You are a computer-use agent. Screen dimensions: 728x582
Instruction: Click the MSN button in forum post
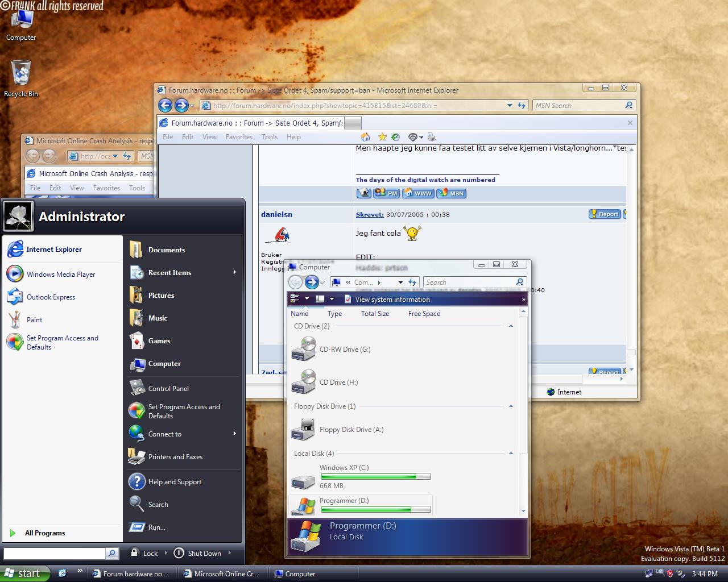452,193
